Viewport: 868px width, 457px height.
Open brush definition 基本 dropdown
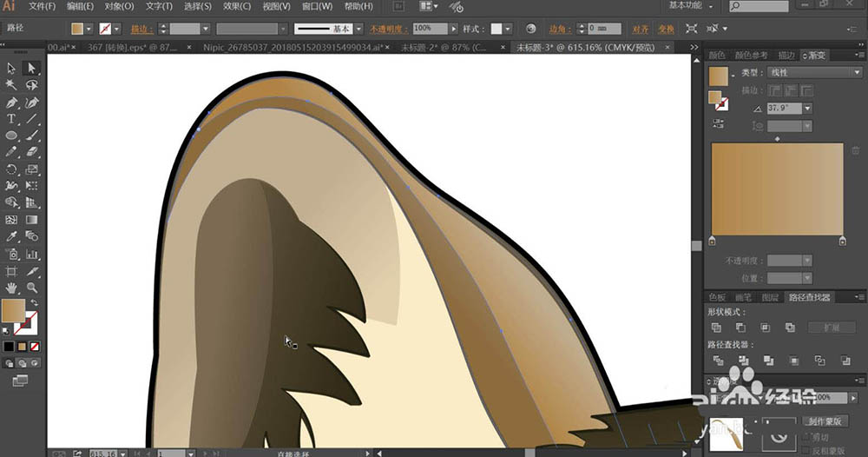[358, 29]
